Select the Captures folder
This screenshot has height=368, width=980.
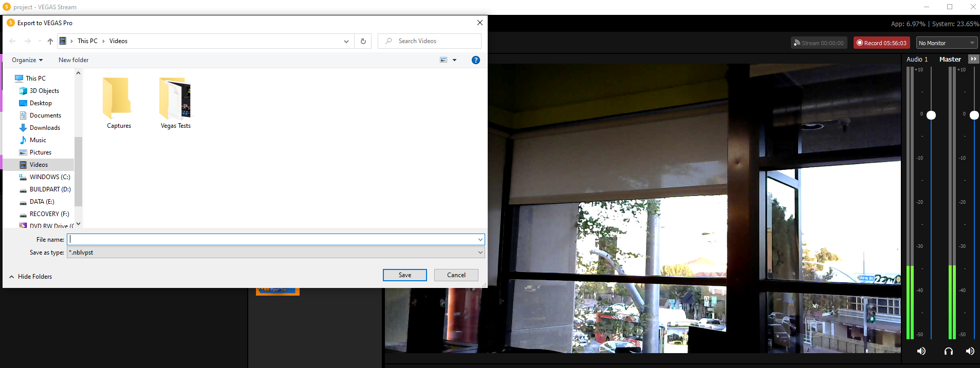click(119, 103)
